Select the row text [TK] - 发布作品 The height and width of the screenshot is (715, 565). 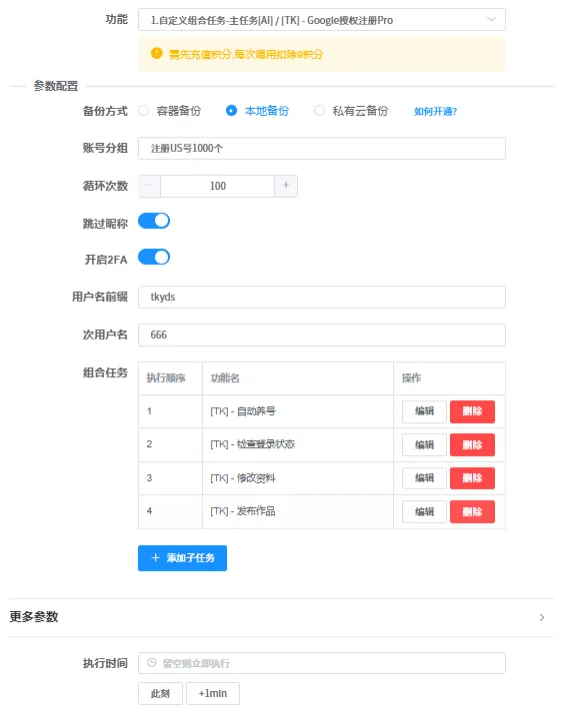coord(243,511)
